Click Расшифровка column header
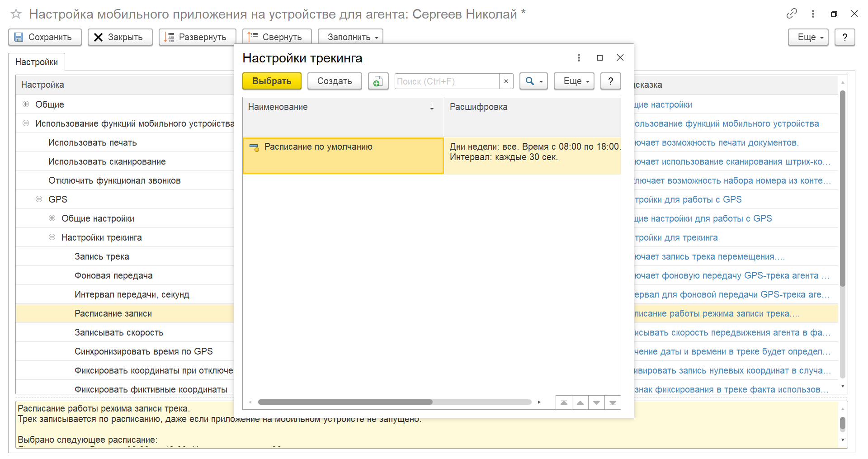The height and width of the screenshot is (459, 868). coord(533,117)
